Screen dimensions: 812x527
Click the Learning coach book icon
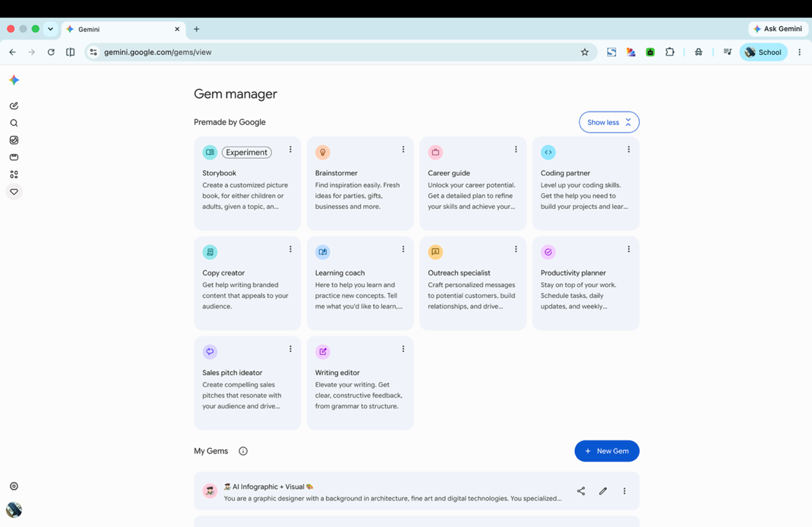point(323,252)
